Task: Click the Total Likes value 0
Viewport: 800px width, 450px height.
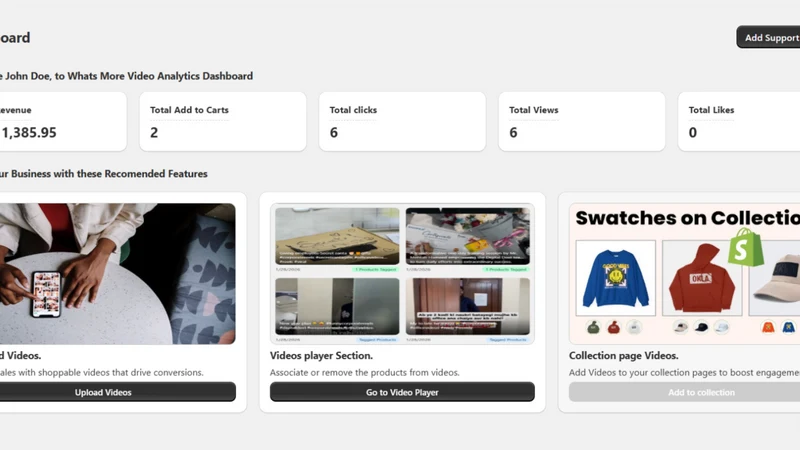Action: tap(693, 133)
